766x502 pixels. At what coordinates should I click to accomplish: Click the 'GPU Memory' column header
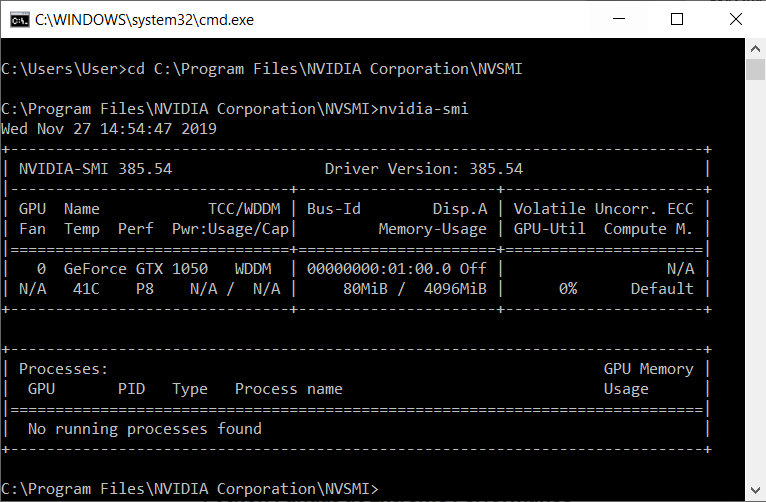(648, 369)
